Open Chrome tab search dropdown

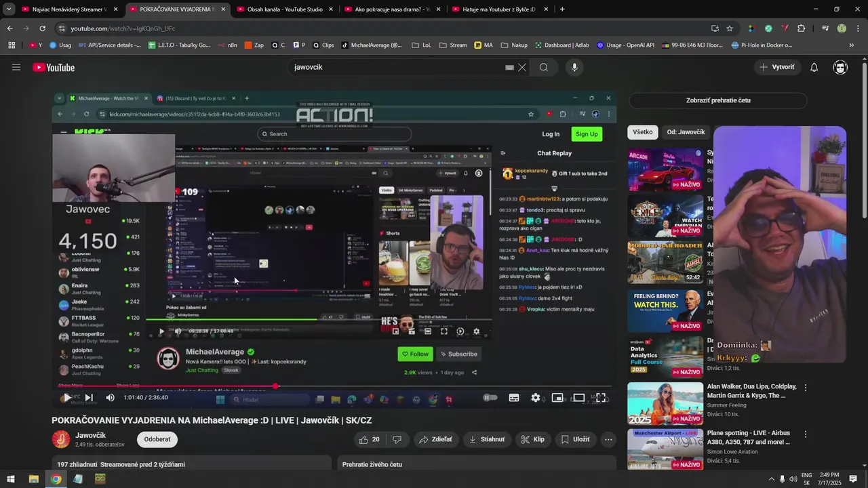(x=9, y=9)
